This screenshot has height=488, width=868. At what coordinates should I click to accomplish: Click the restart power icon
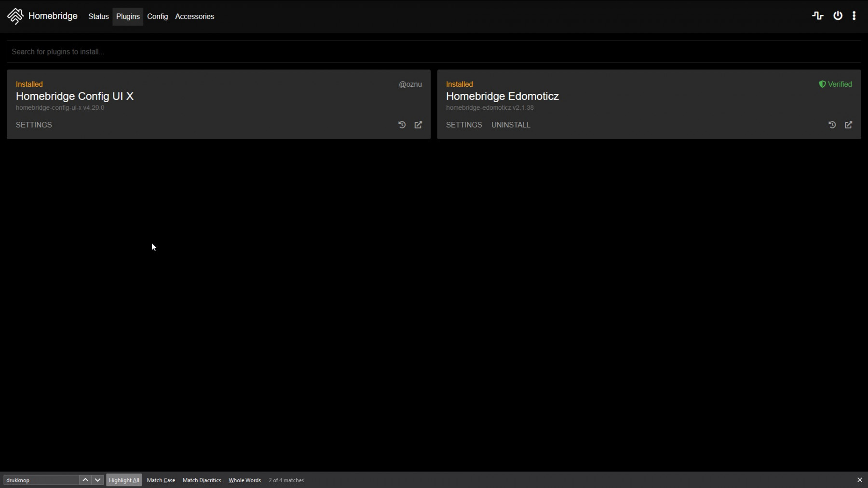tap(838, 16)
